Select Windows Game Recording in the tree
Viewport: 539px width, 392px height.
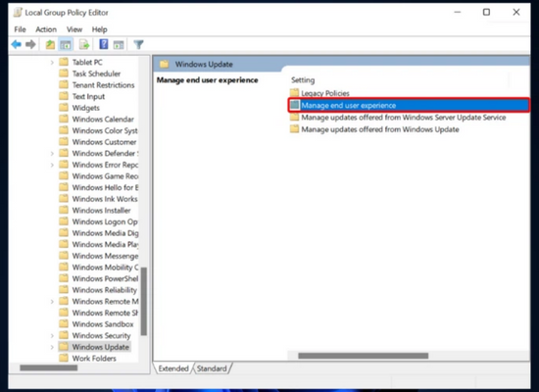pyautogui.click(x=105, y=176)
